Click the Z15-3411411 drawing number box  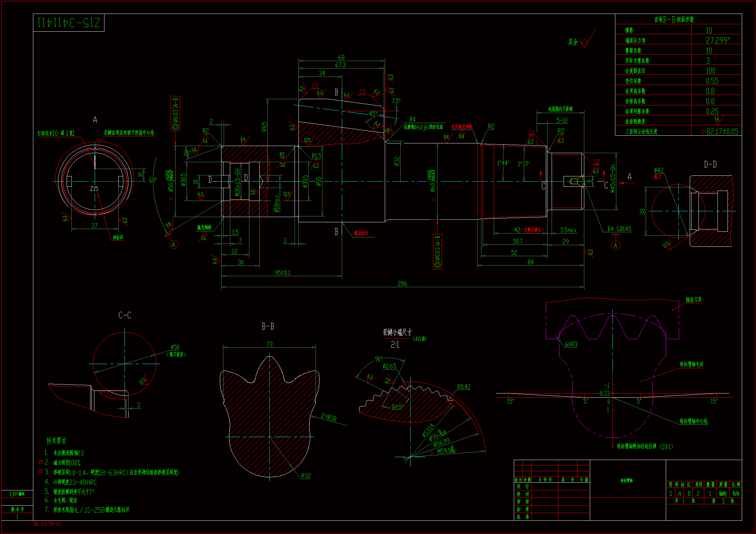pyautogui.click(x=69, y=23)
